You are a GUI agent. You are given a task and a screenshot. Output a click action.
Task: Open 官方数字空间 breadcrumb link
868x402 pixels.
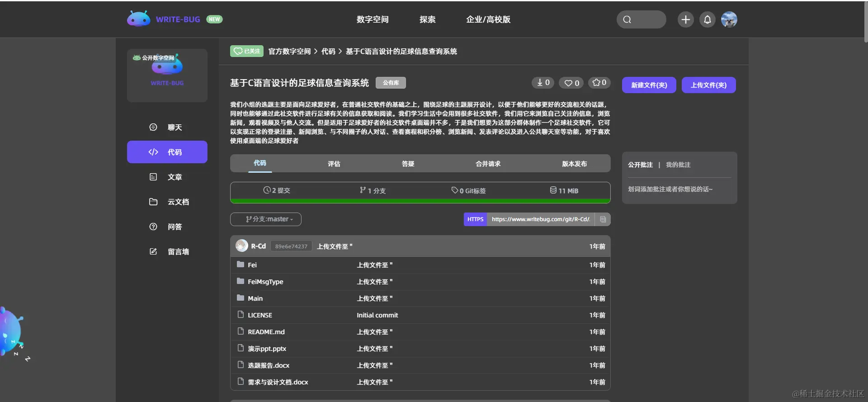[x=290, y=51]
